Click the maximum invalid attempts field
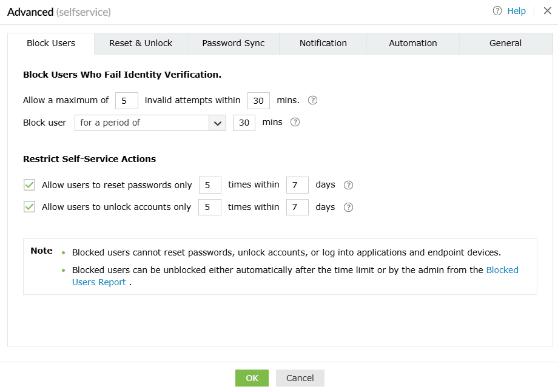Image resolution: width=558 pixels, height=392 pixels. tap(126, 100)
